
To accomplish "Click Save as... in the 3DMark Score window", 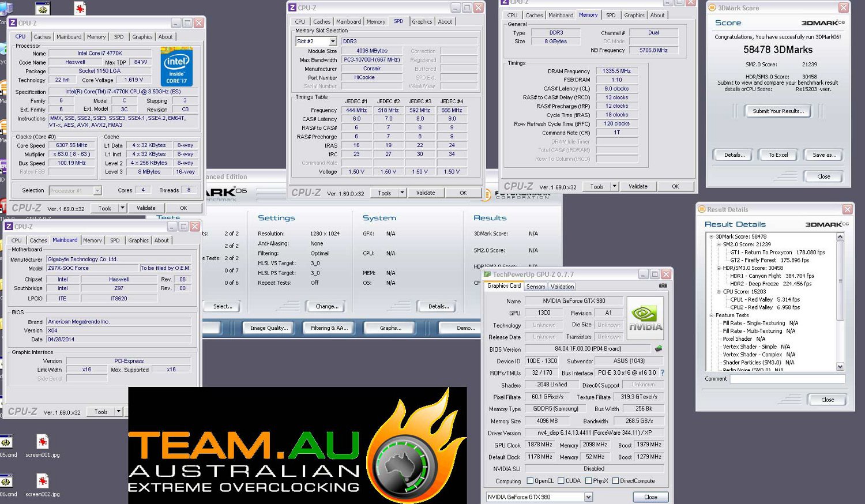I will pos(824,155).
